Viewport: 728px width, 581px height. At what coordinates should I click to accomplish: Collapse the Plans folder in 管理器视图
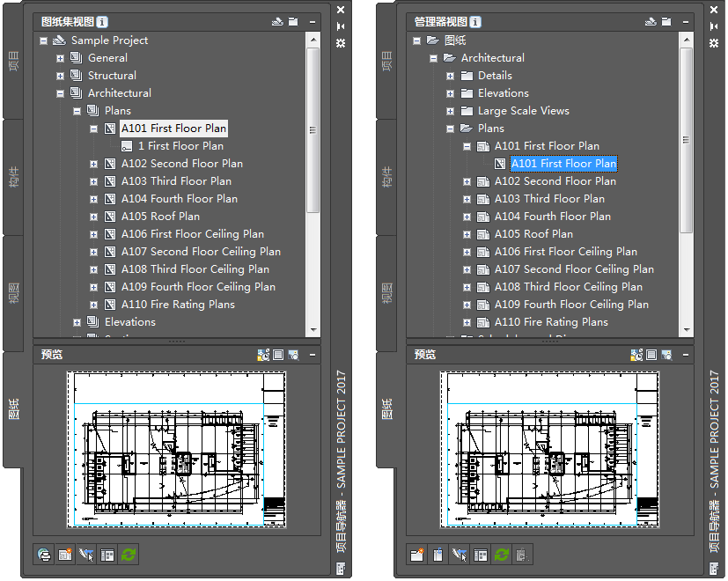coord(451,129)
